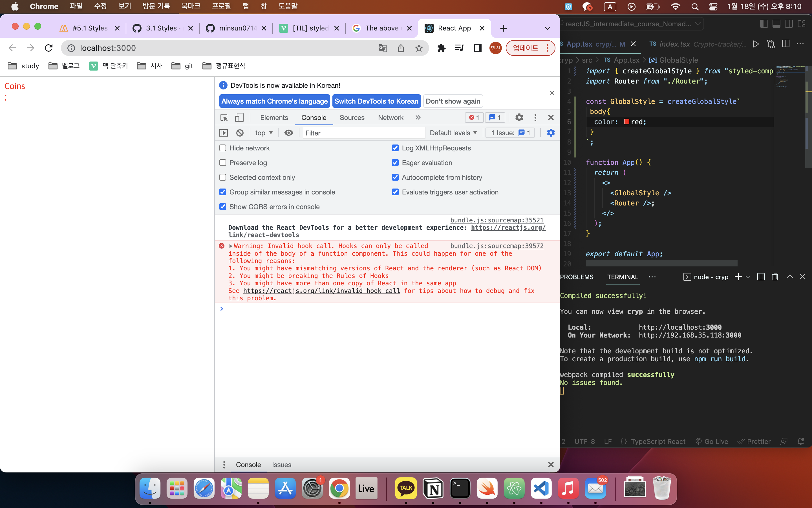Open the git bookmarks folder
The height and width of the screenshot is (508, 812).
coord(182,66)
